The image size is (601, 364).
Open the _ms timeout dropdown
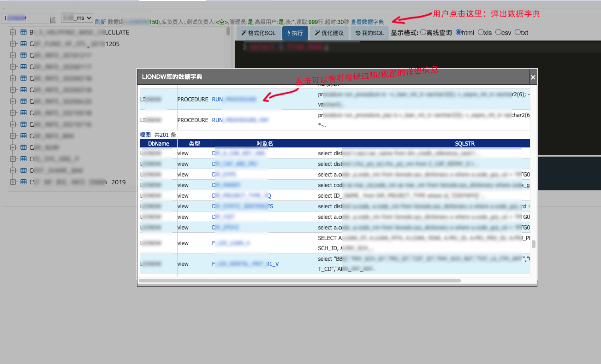[77, 18]
